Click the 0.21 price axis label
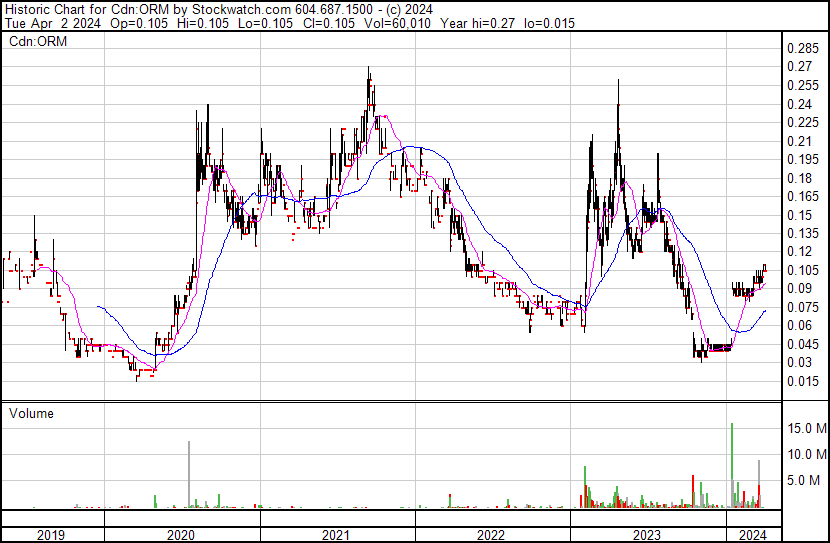 tap(799, 141)
